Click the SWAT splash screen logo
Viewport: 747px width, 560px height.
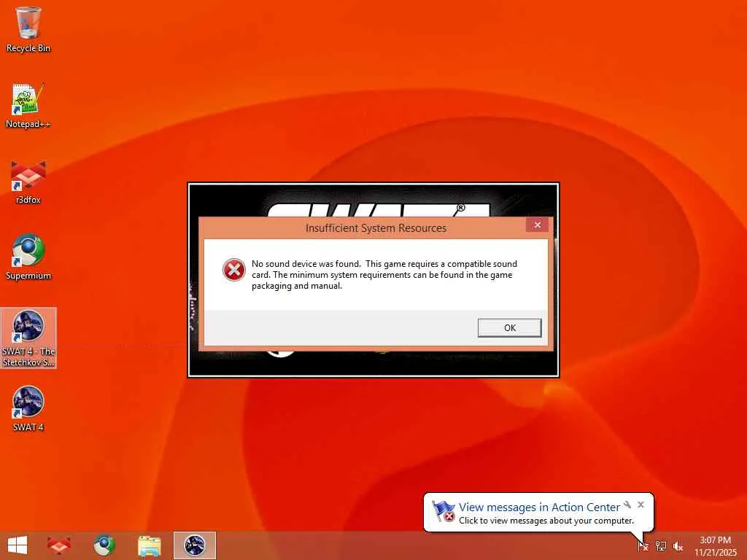(378, 209)
